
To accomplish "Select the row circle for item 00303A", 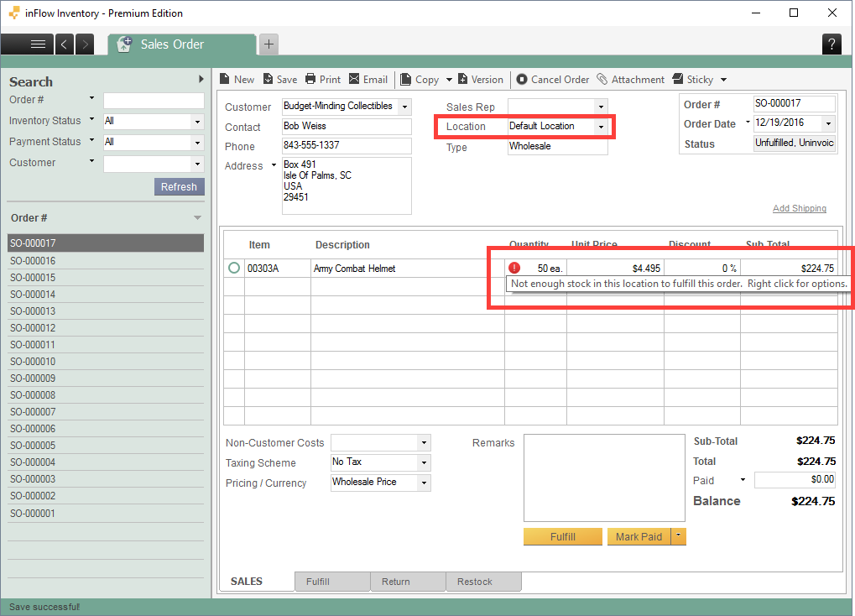I will point(234,268).
